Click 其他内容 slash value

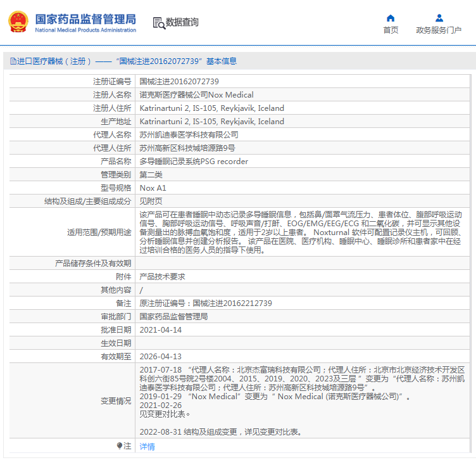pos(141,290)
